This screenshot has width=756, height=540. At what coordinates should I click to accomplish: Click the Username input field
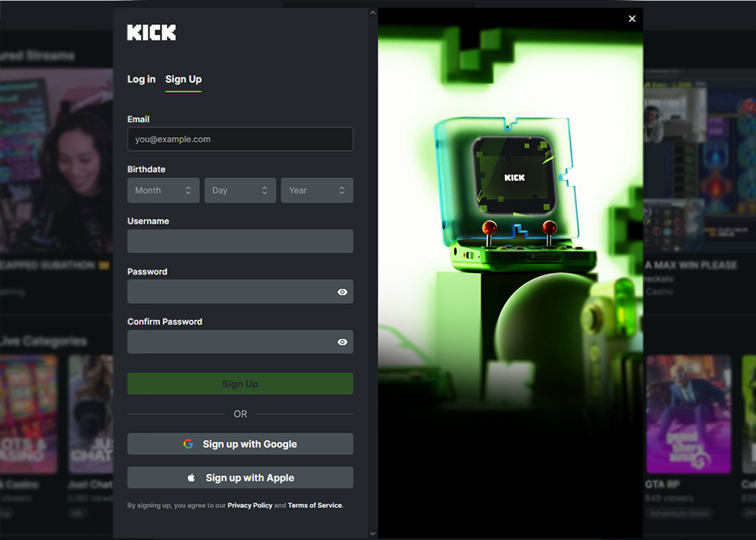(x=240, y=241)
